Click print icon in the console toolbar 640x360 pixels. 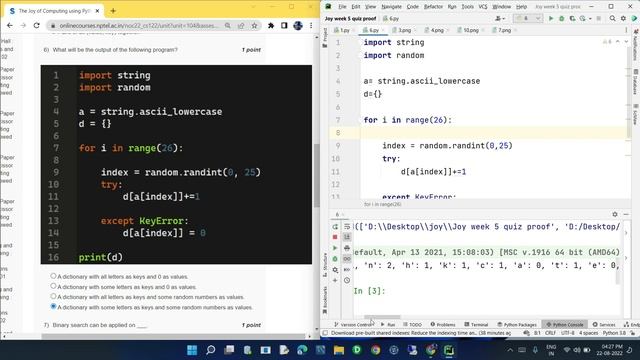347,248
